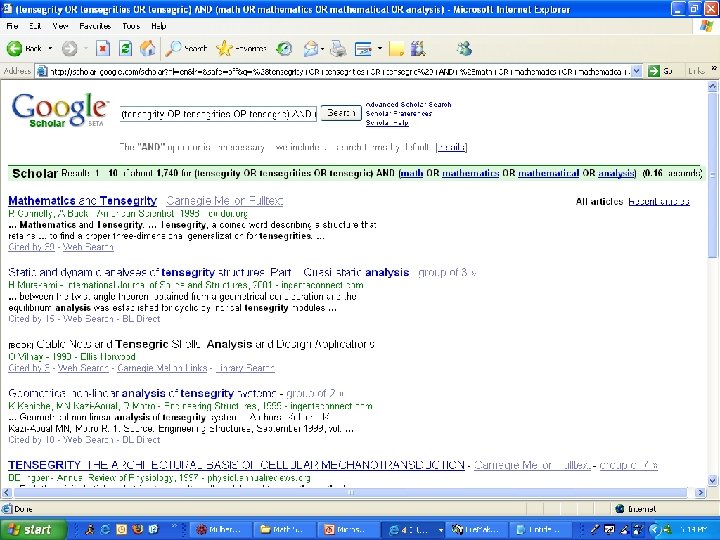Click the page icon in the address bar
This screenshot has height=540, width=720.
(42, 71)
